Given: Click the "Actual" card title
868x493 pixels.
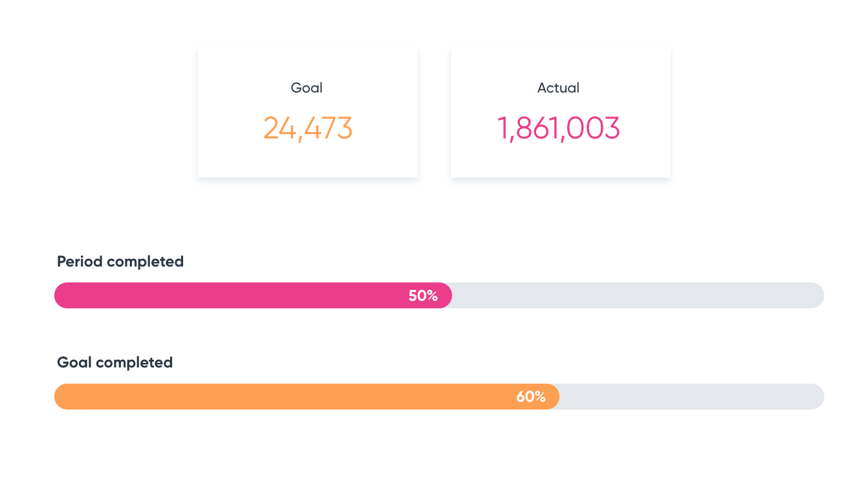Looking at the screenshot, I should click(558, 88).
